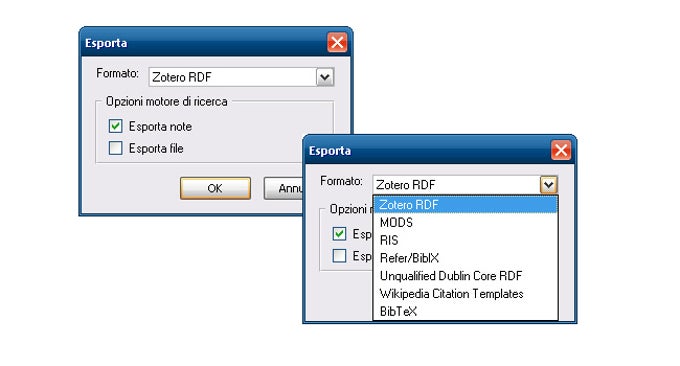680x366 pixels.
Task: Select Wikipedia Citation Templates option
Action: click(465, 294)
